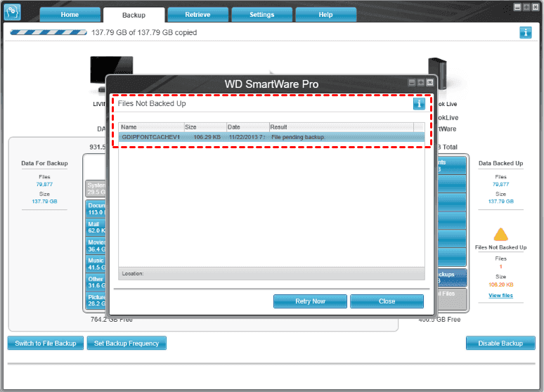Select the Mail category block
This screenshot has height=392, width=544.
click(96, 227)
